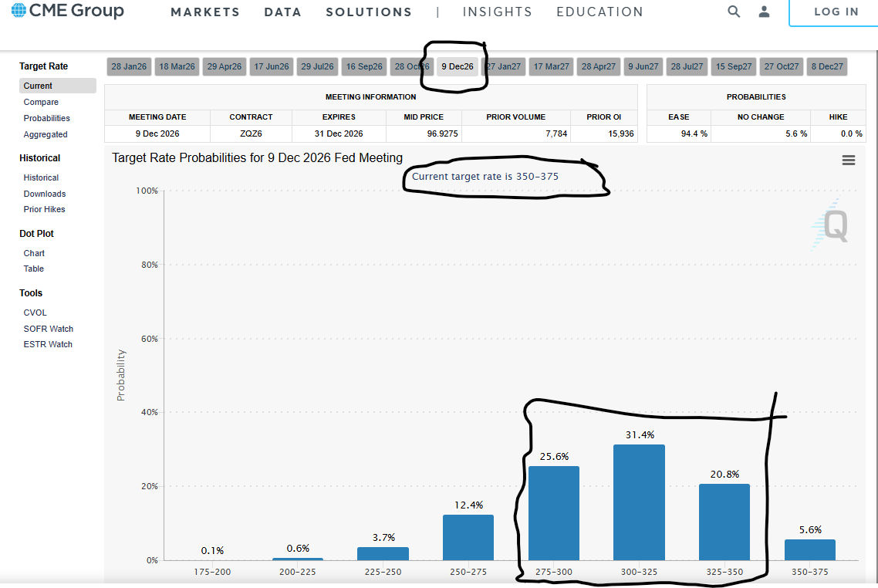The width and height of the screenshot is (878, 588).
Task: Open the Probabilities sidebar link
Action: pyautogui.click(x=46, y=118)
